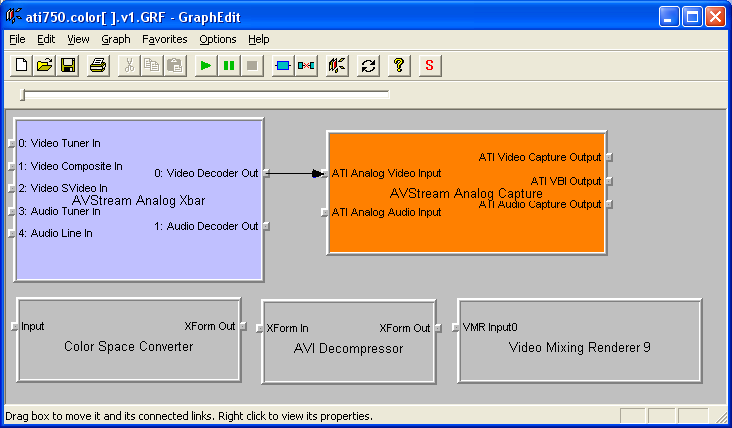This screenshot has height=428, width=732.
Task: Click the Audio Line In pin
Action: point(12,233)
